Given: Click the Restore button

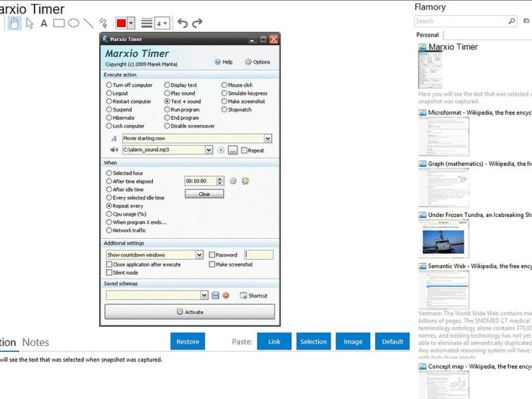Looking at the screenshot, I should click(x=188, y=341).
